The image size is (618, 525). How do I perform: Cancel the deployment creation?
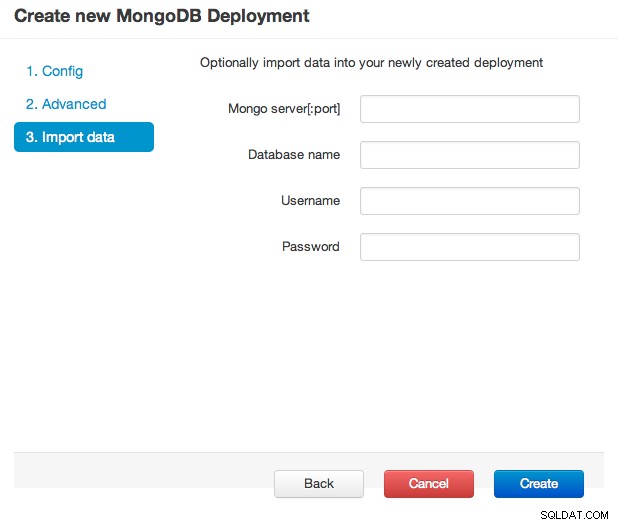[429, 484]
